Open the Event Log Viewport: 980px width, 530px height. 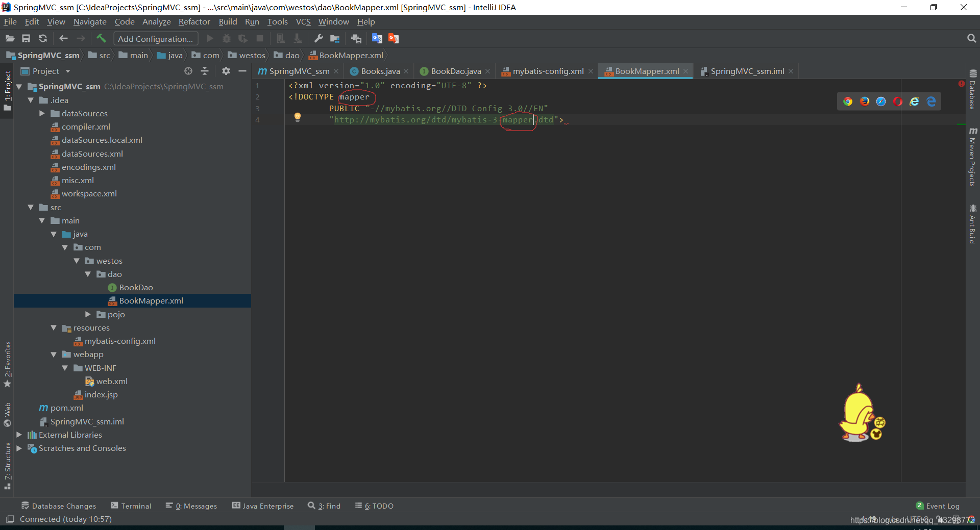pyautogui.click(x=938, y=506)
